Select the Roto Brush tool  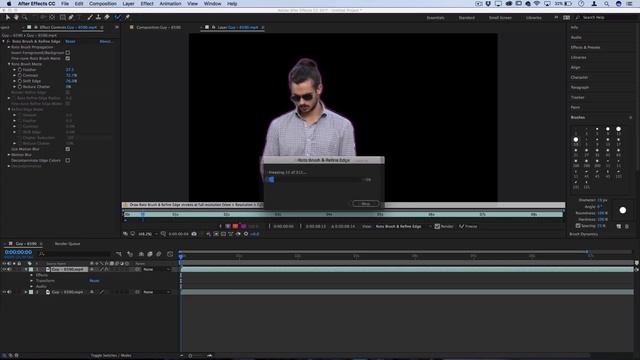[x=118, y=17]
